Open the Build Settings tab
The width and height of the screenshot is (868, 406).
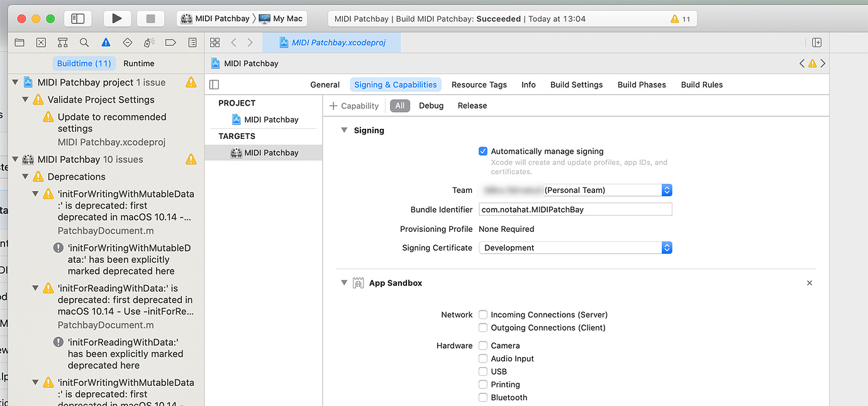tap(577, 85)
